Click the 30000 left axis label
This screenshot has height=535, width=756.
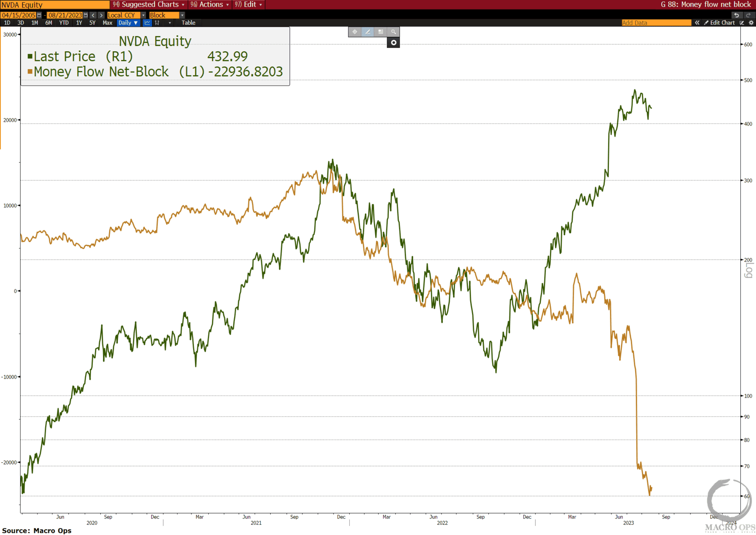coord(10,34)
